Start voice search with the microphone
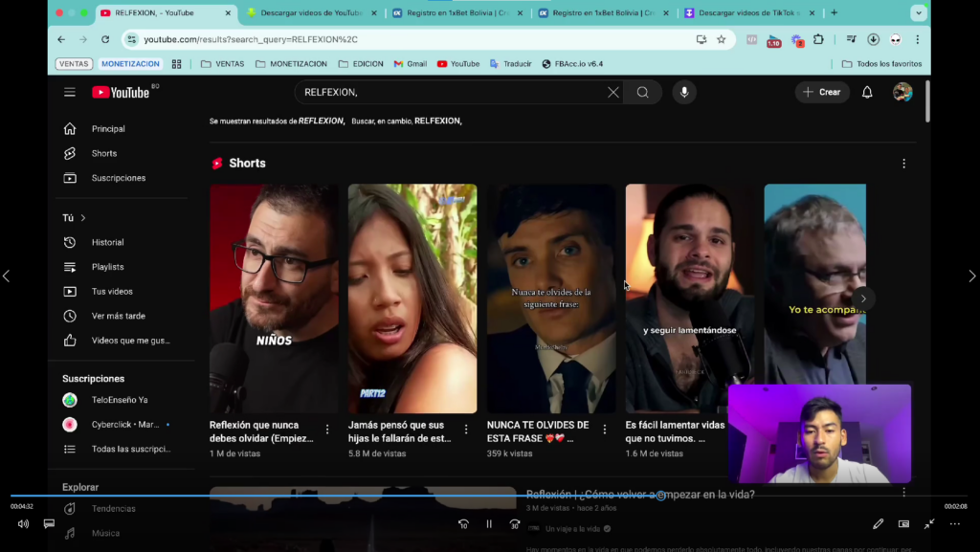 click(684, 93)
